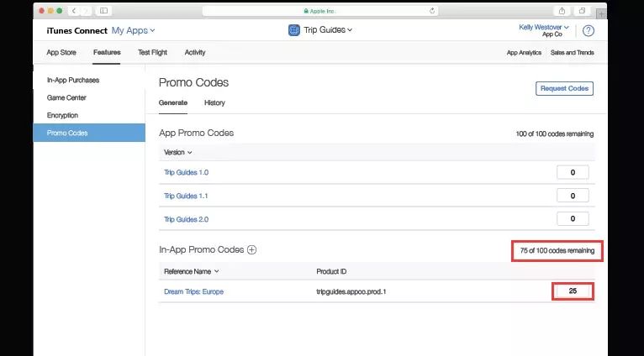Go to the App Store tab
The image size is (644, 356).
(61, 53)
